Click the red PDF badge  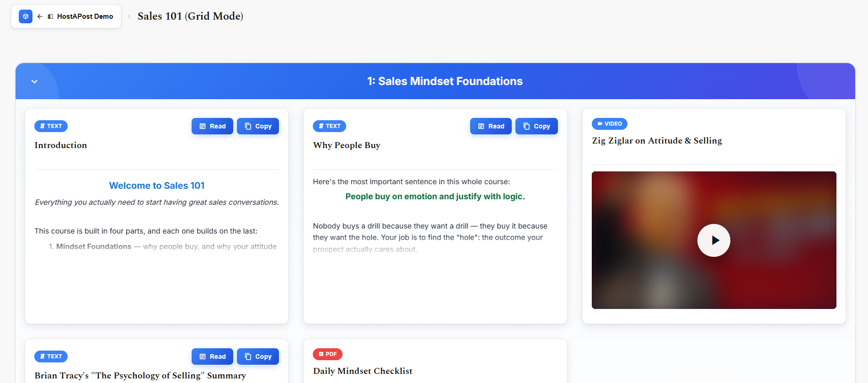click(327, 354)
